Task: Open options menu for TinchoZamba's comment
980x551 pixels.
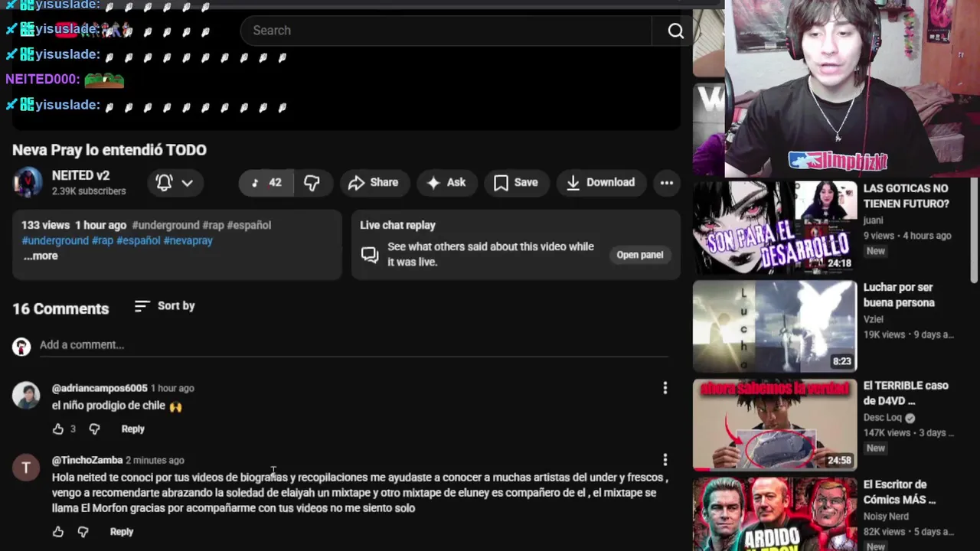Action: [665, 460]
